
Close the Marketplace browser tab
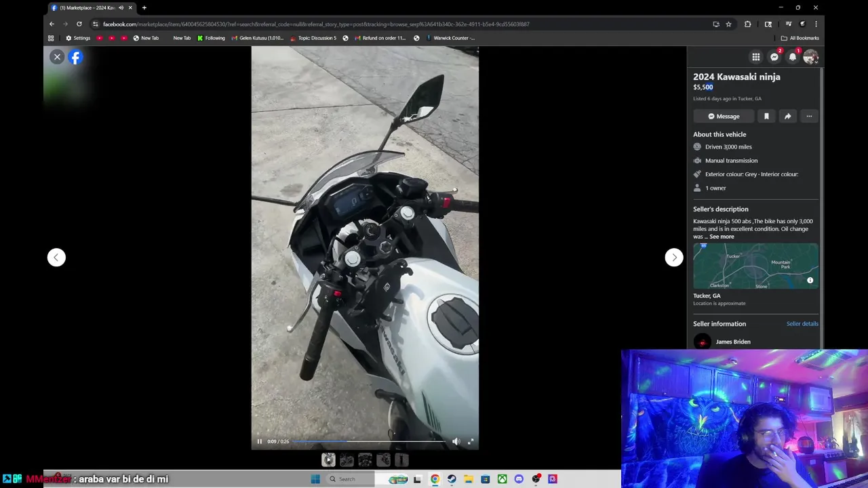pyautogui.click(x=131, y=7)
